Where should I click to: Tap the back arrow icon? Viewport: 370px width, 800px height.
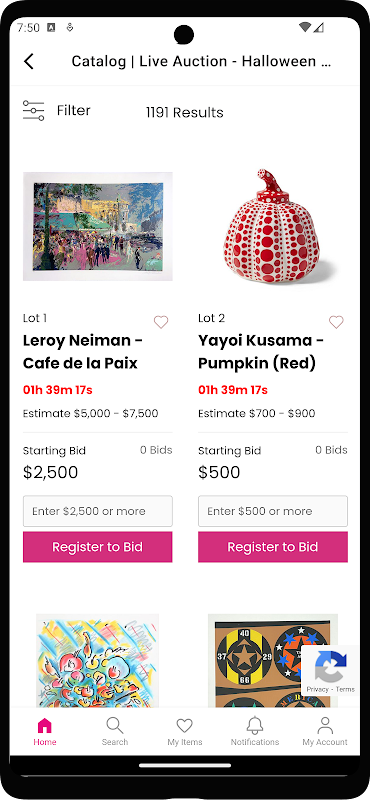(29, 61)
